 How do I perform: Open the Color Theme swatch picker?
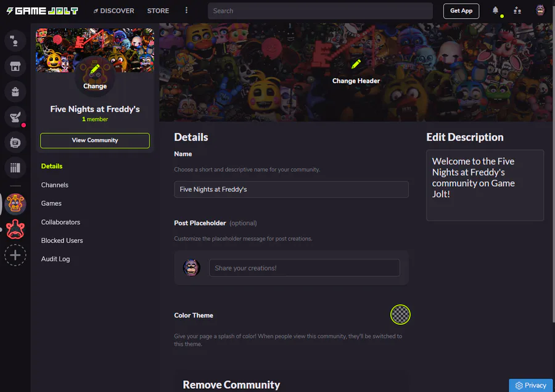point(400,314)
